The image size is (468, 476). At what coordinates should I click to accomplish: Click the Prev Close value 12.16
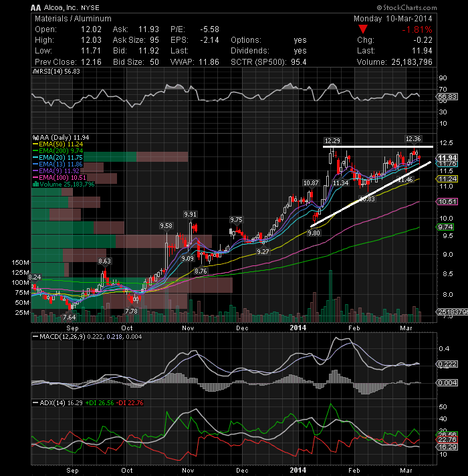(x=91, y=62)
